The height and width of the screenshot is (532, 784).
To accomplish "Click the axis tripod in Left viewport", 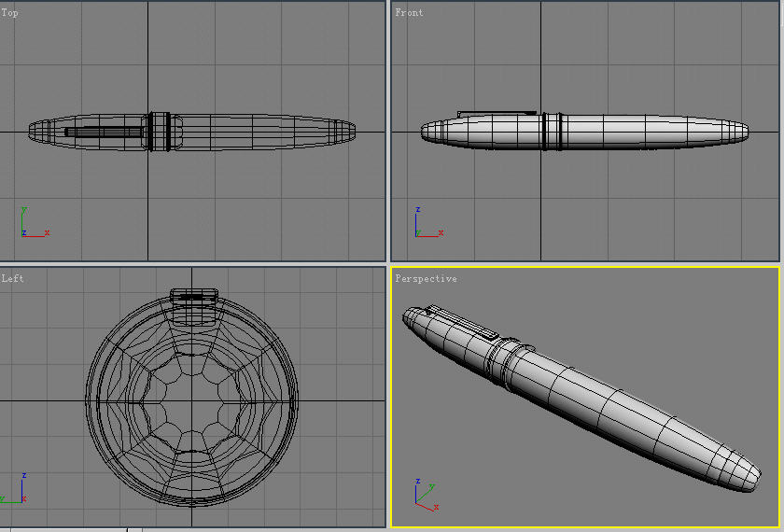I will [13, 491].
